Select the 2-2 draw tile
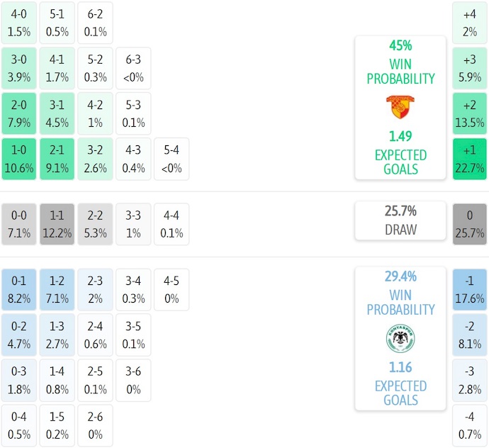The width and height of the screenshot is (489, 448). pos(95,225)
